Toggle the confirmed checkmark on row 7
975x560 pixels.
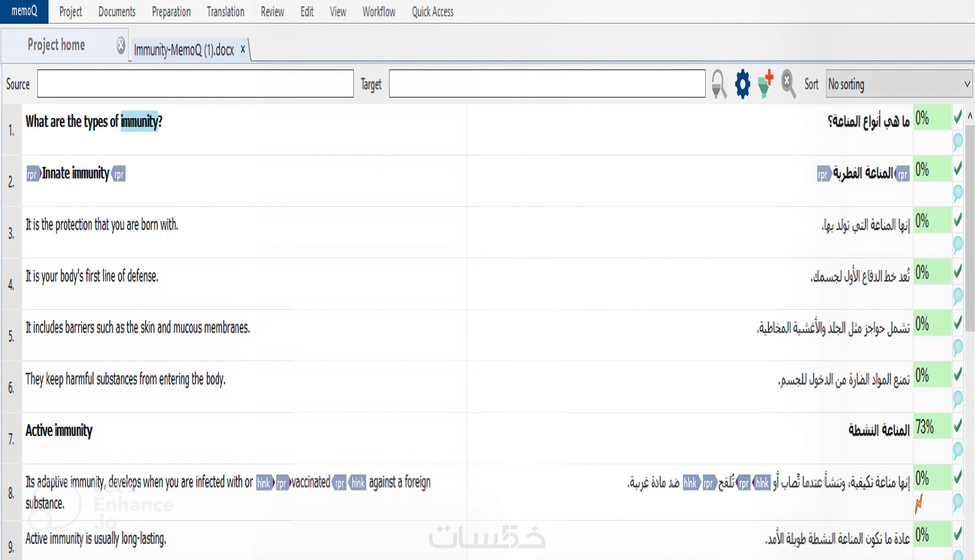click(958, 425)
